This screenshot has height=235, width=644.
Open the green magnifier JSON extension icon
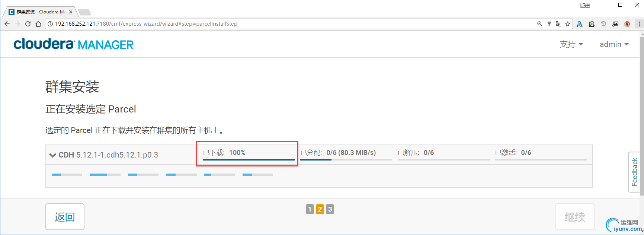click(592, 24)
